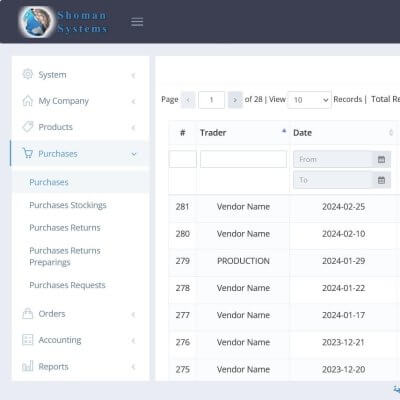The width and height of the screenshot is (400, 400).
Task: Click Vendor Name in row 281
Action: coord(243,207)
